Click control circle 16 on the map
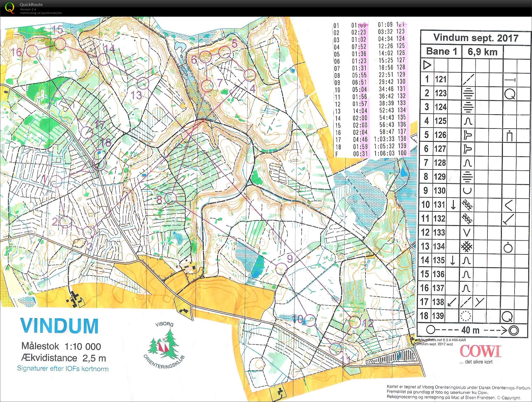The width and height of the screenshot is (532, 402). 32,51
